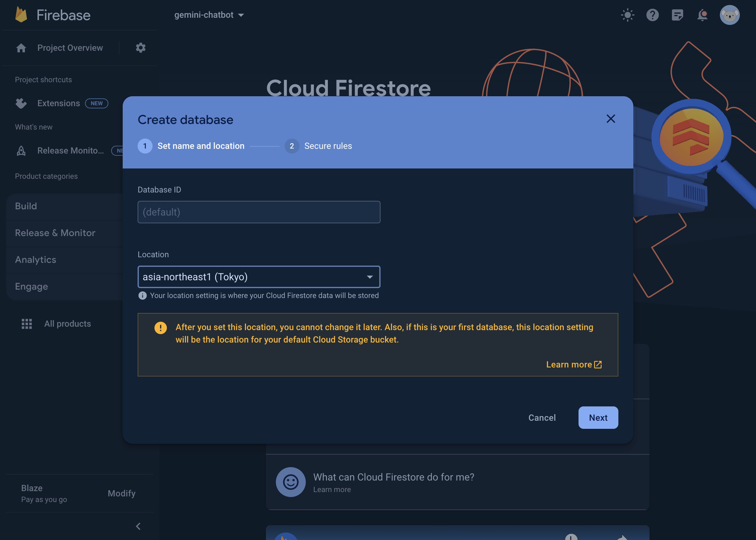Open Learn more under Cloud Firestore question
This screenshot has height=540, width=756.
pos(332,490)
